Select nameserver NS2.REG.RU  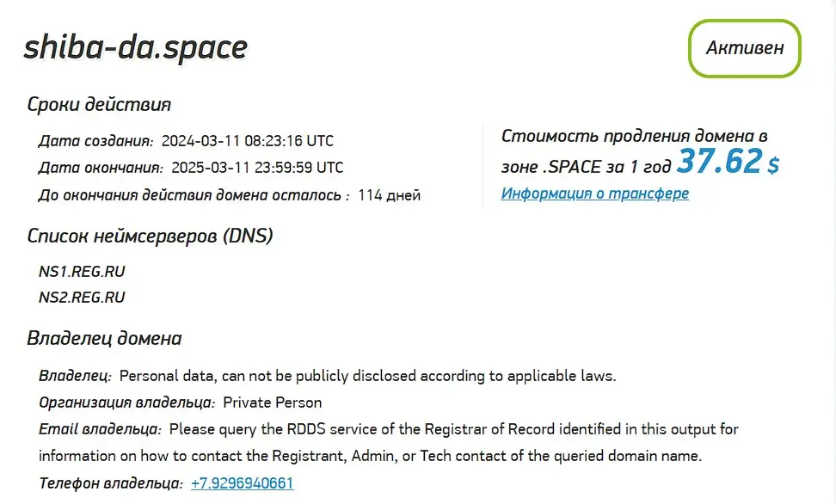pyautogui.click(x=83, y=297)
